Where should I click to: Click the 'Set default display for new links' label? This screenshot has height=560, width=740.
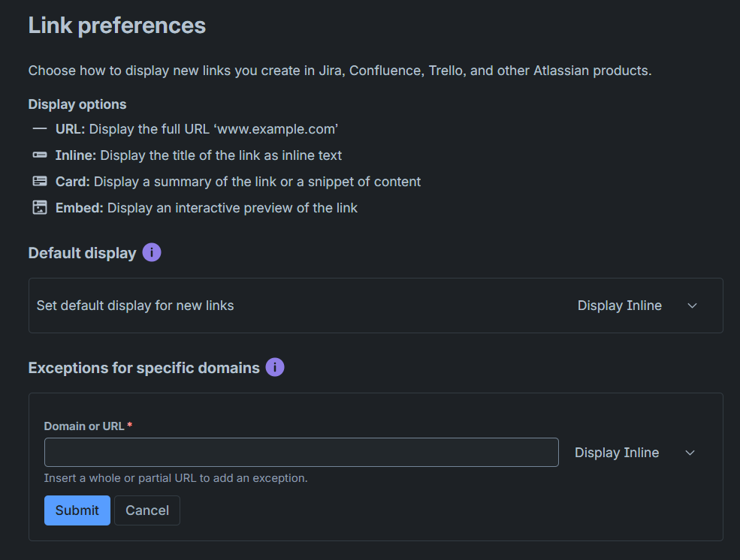coord(135,306)
